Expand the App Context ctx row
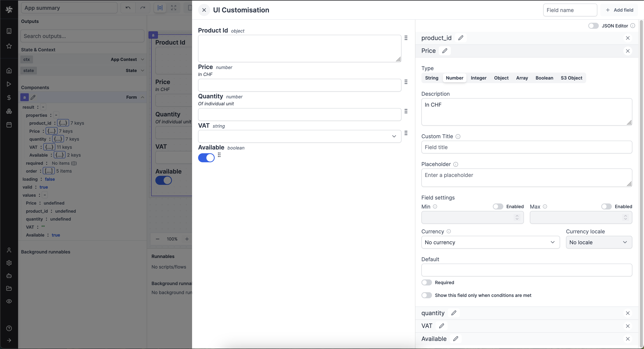This screenshot has height=349, width=644. [x=82, y=59]
